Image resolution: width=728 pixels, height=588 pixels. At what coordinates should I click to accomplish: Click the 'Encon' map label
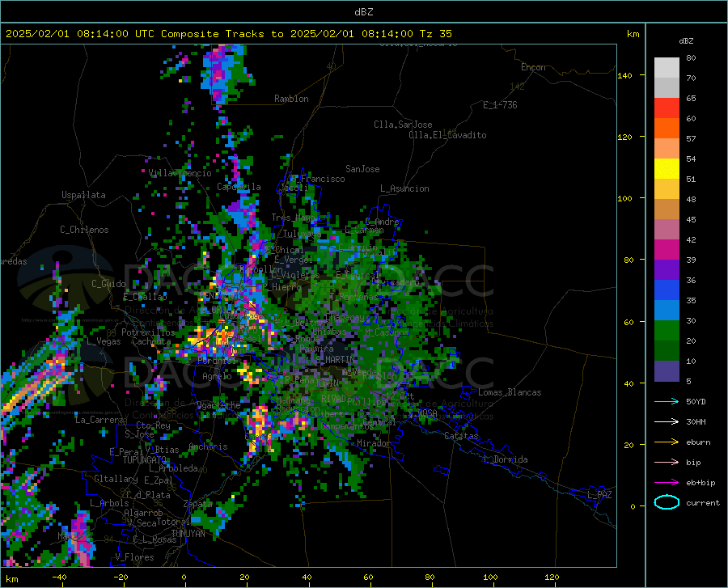(533, 67)
